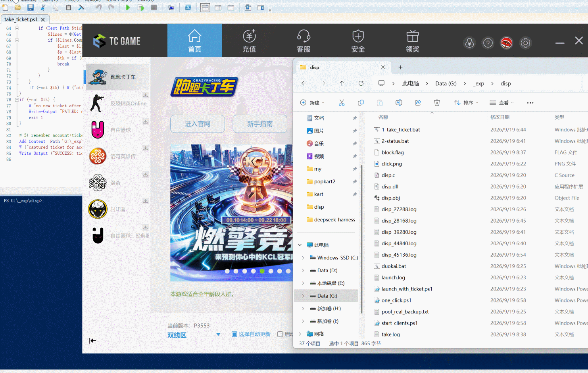Open the 查看 view dropdown
Screen dimensions: 588x373
(x=502, y=103)
